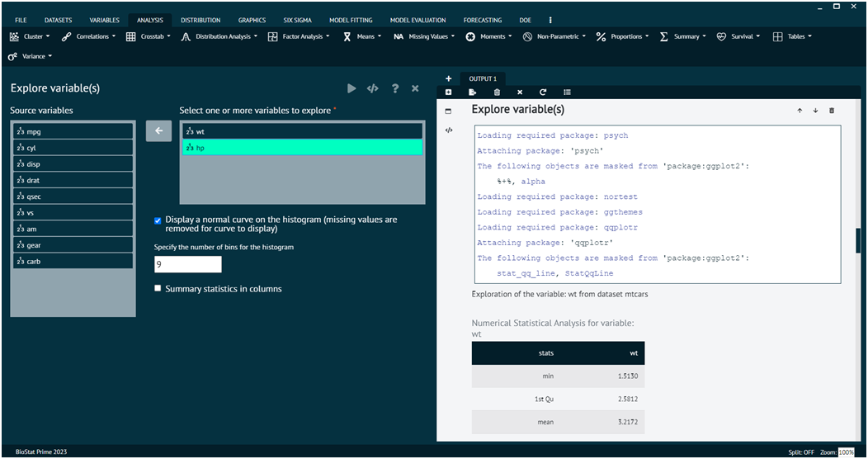The height and width of the screenshot is (459, 868).
Task: Select am in Source variables
Action: [x=73, y=229]
